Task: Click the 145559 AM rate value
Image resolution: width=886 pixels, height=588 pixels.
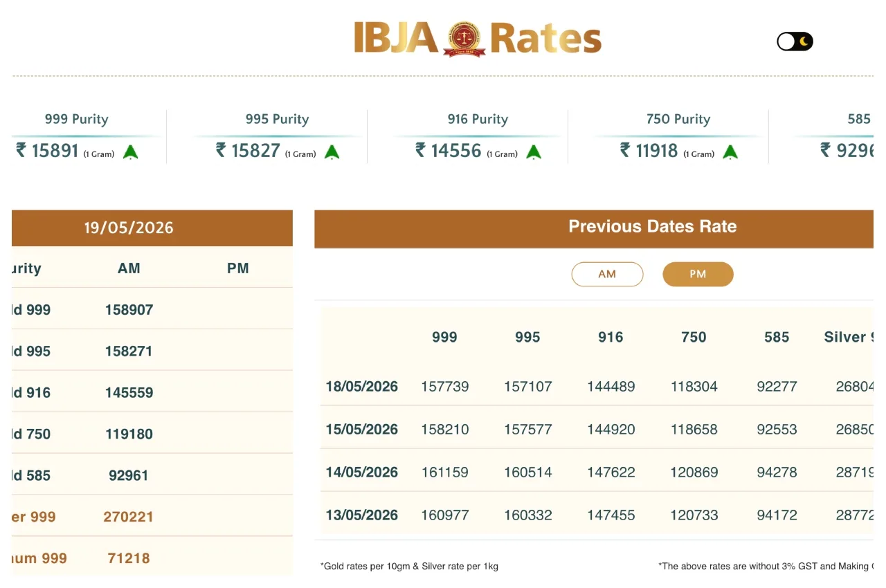Action: pyautogui.click(x=129, y=393)
